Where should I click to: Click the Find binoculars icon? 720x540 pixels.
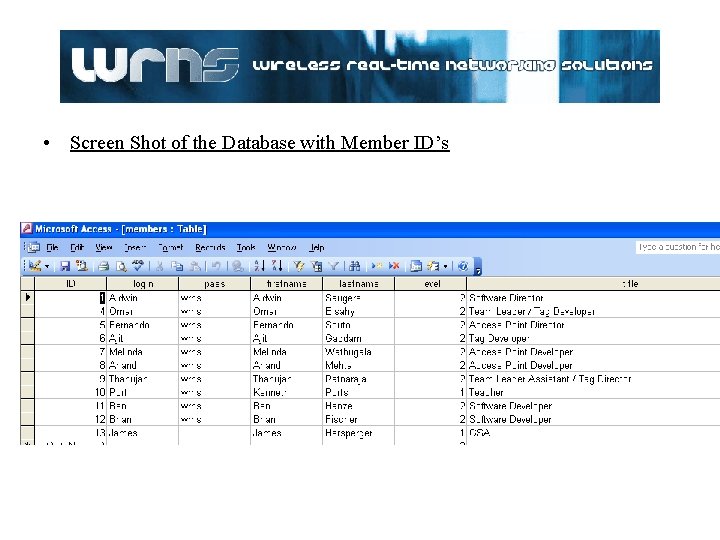[x=354, y=266]
